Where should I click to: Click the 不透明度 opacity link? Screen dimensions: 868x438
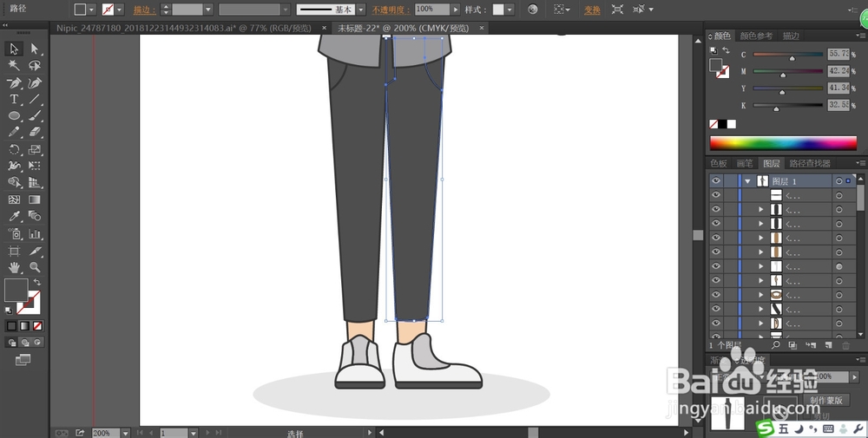tap(391, 10)
